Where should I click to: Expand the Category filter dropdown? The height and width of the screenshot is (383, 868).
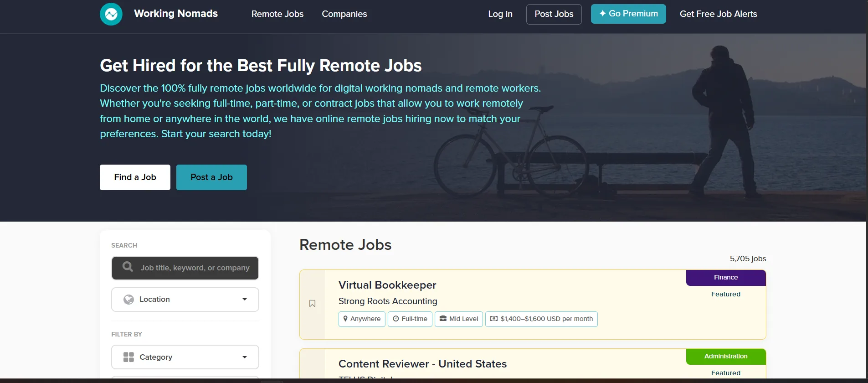tap(185, 357)
